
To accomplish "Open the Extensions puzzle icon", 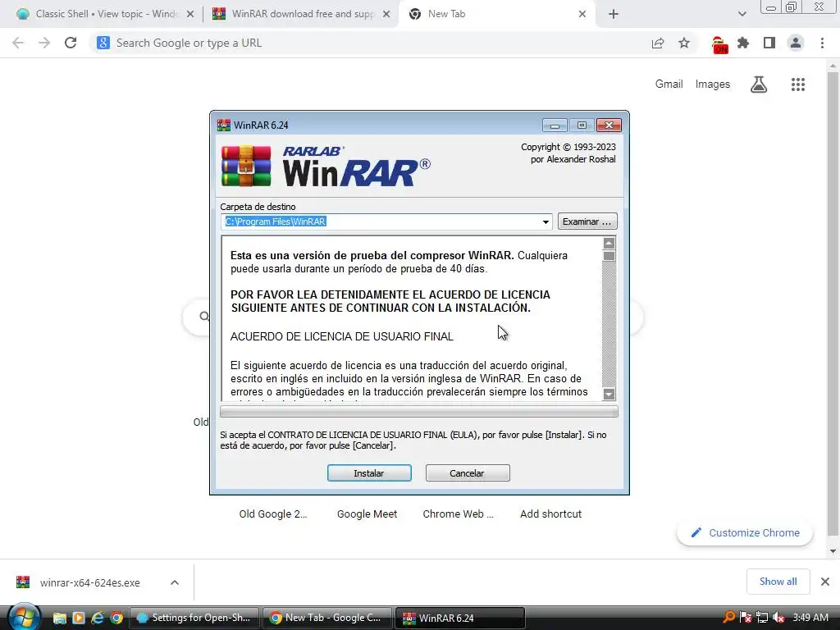I will (743, 43).
